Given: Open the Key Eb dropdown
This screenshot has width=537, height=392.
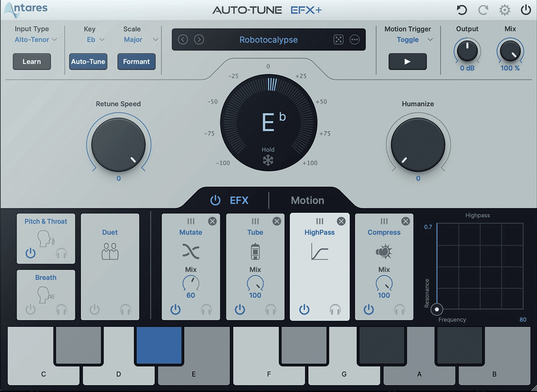Looking at the screenshot, I should [x=95, y=40].
